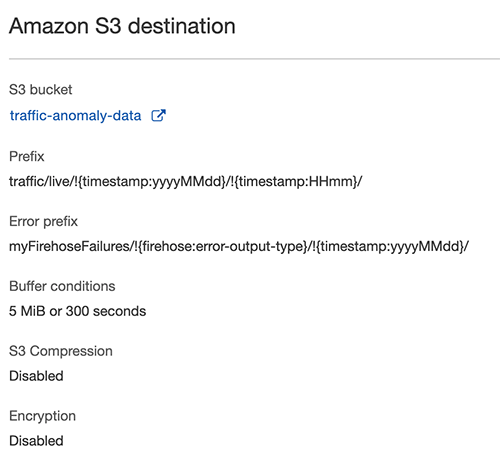Viewport: 500px width, 469px height.
Task: Click the S3 Compression label
Action: (x=61, y=351)
